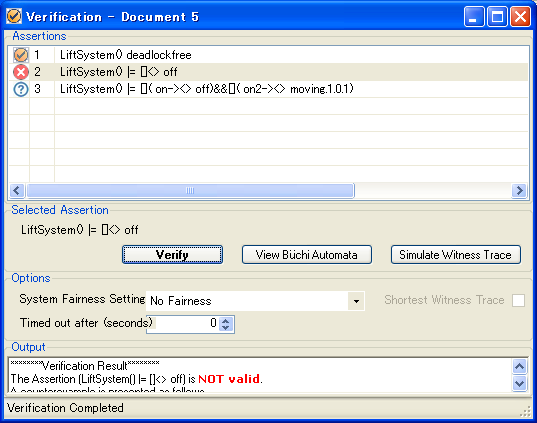Toggle the Shortest Witness Trace checkbox
Viewport: 537px width, 423px height.
tap(518, 300)
